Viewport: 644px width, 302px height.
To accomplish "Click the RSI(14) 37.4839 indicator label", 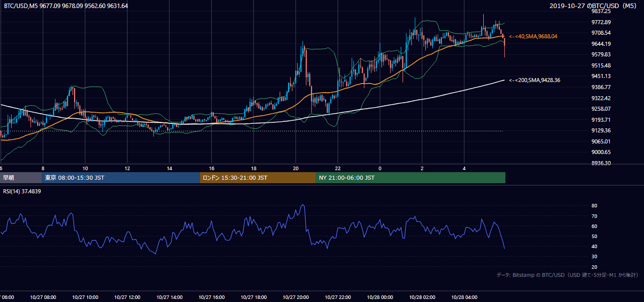I will click(22, 191).
